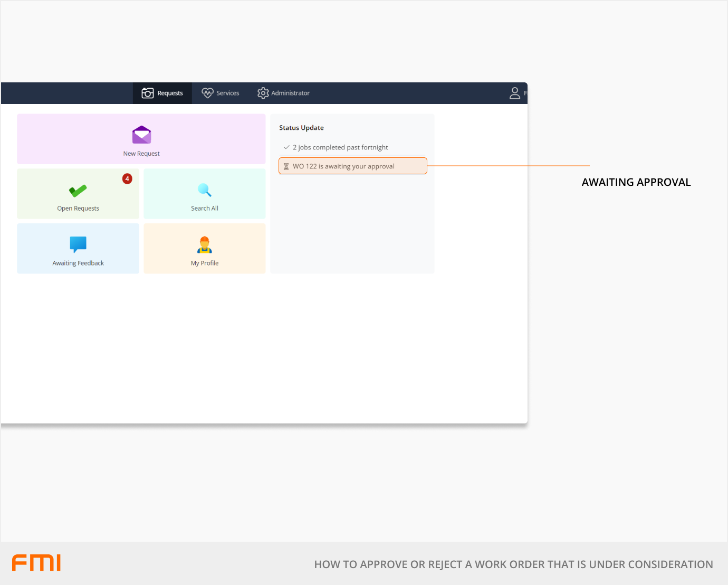Click the Awaiting Feedback label text

point(78,263)
